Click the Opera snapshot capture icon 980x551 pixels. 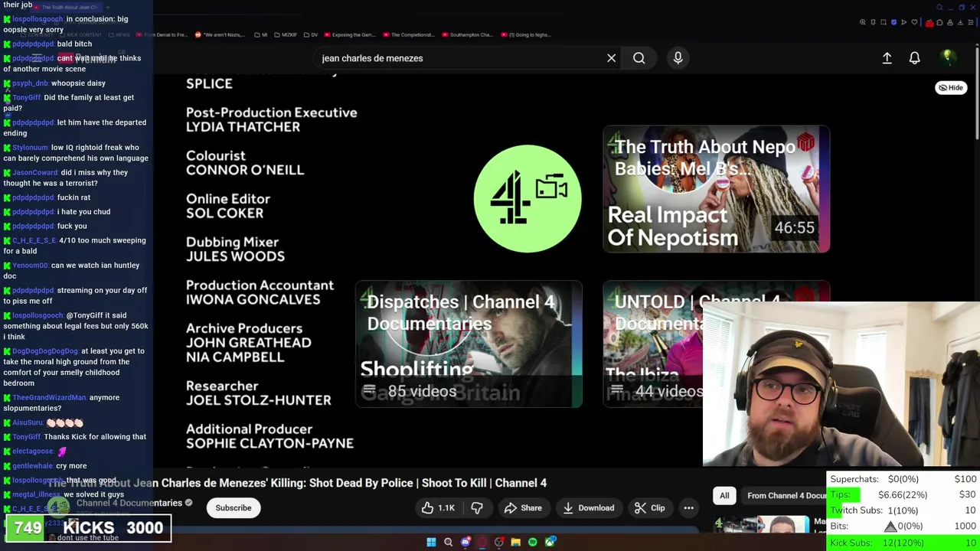884,22
